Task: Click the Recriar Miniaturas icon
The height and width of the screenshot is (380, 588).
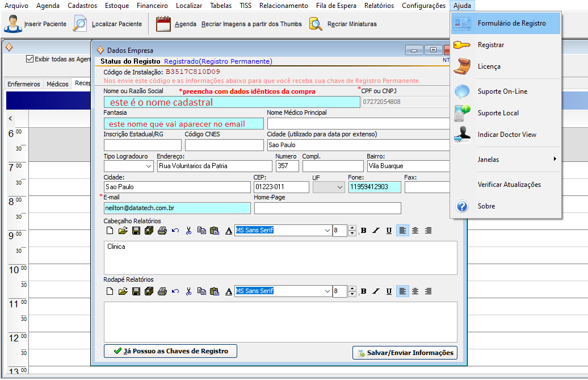Action: [316, 24]
